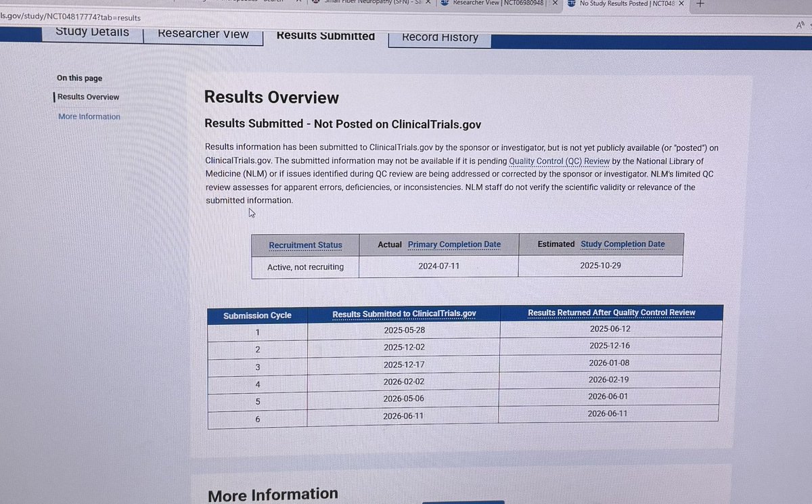Close the No Study Results Posted tab
Viewport: 812px width, 504px height.
pyautogui.click(x=680, y=3)
